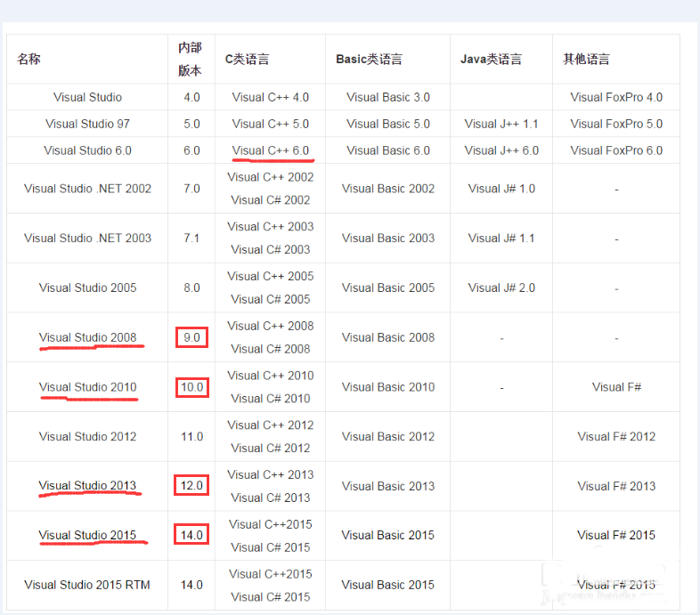Select the Visual Basic 2012 cell
The height and width of the screenshot is (615, 700).
pyautogui.click(x=388, y=436)
